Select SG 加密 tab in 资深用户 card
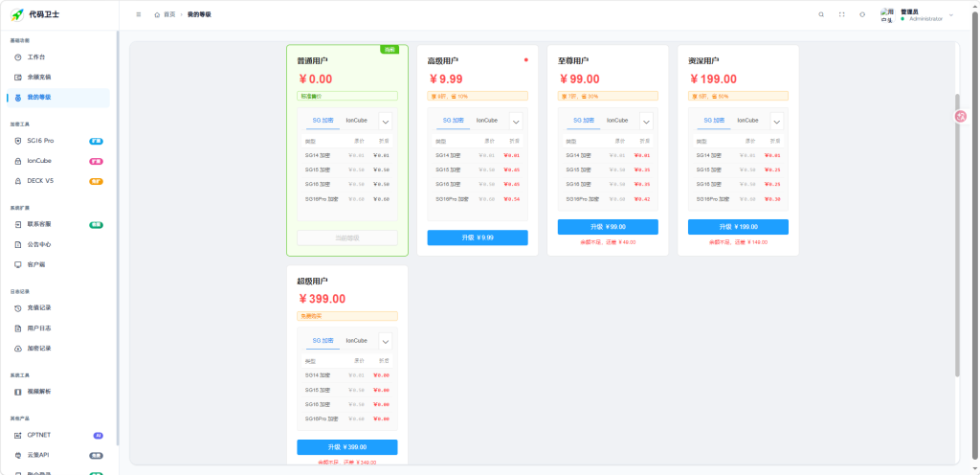The width and height of the screenshot is (980, 475). [714, 121]
